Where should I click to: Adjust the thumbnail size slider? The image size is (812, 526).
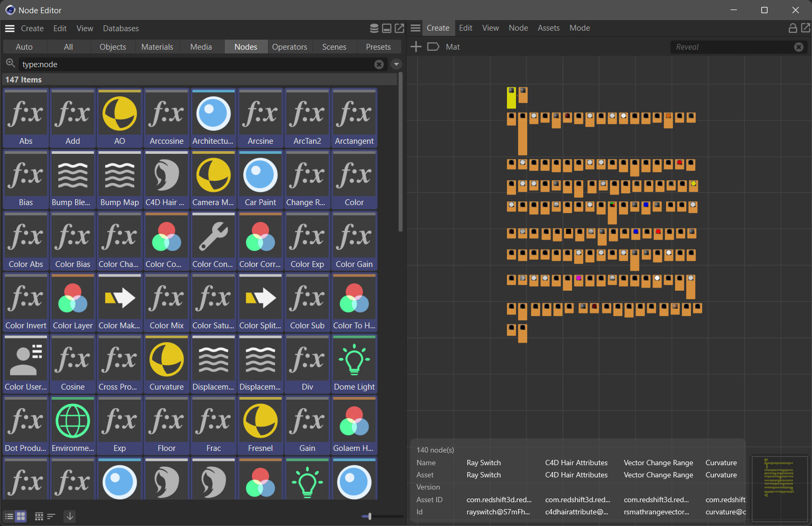370,516
